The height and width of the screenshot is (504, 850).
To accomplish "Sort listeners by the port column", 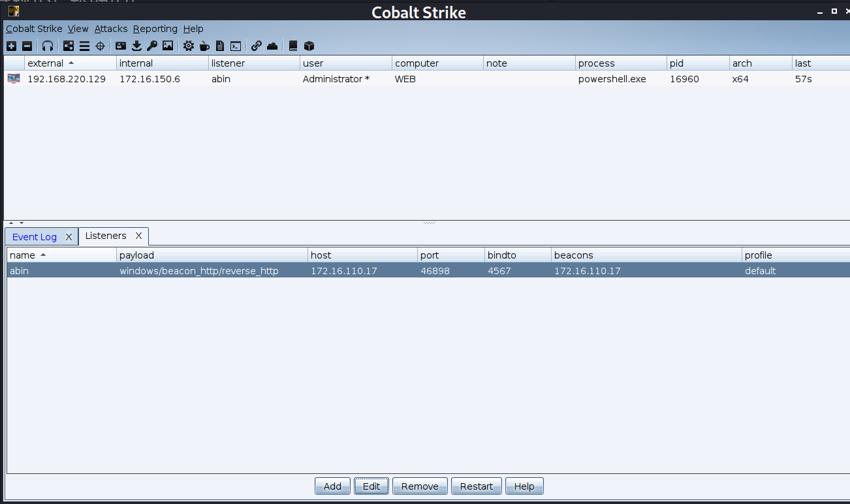I will click(451, 255).
